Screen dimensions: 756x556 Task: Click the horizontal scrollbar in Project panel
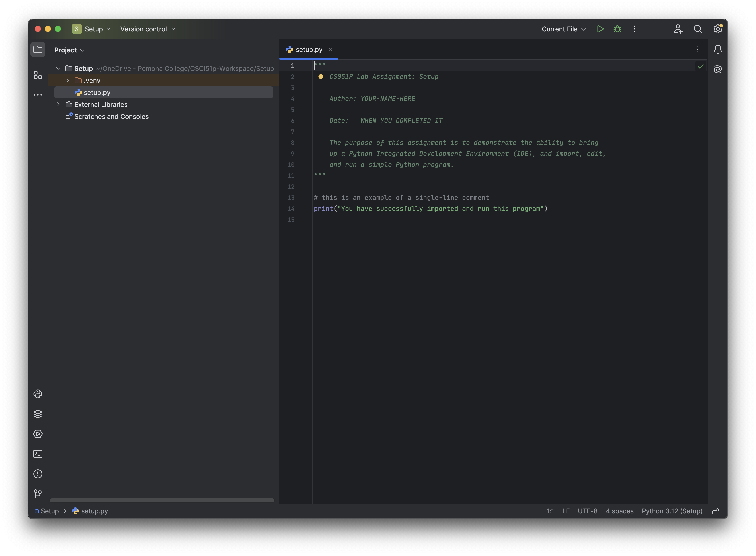click(162, 500)
